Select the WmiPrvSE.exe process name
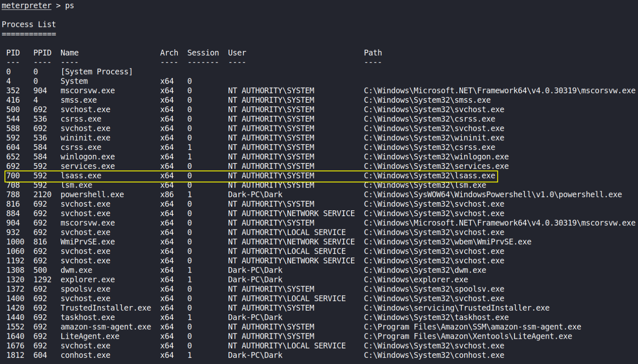The width and height of the screenshot is (638, 364). pos(87,242)
